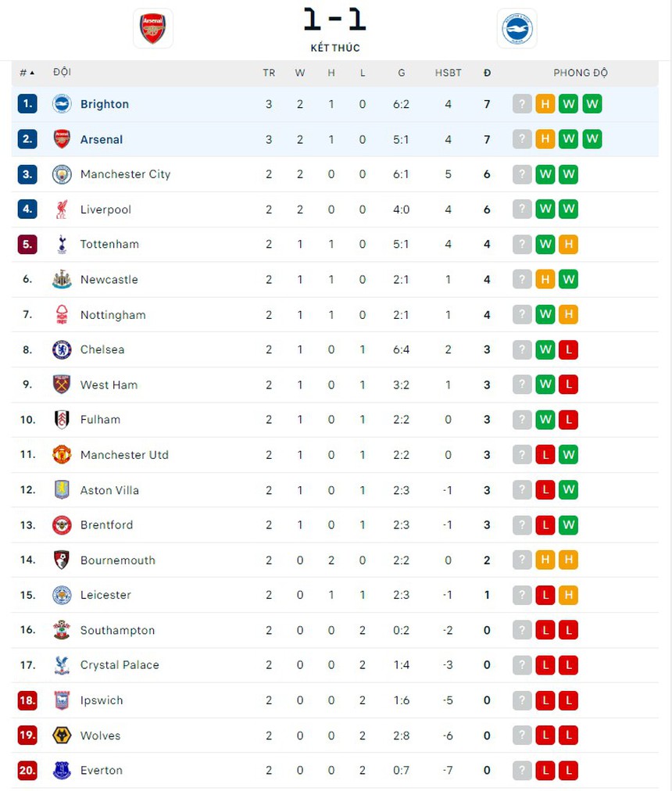Select the Chelsea club crest in the table
Image resolution: width=672 pixels, height=791 pixels.
pyautogui.click(x=62, y=349)
